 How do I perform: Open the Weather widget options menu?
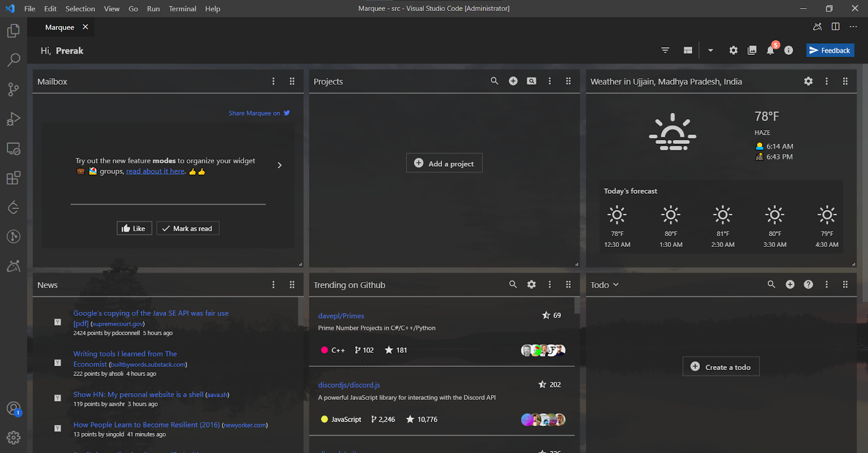tap(827, 81)
